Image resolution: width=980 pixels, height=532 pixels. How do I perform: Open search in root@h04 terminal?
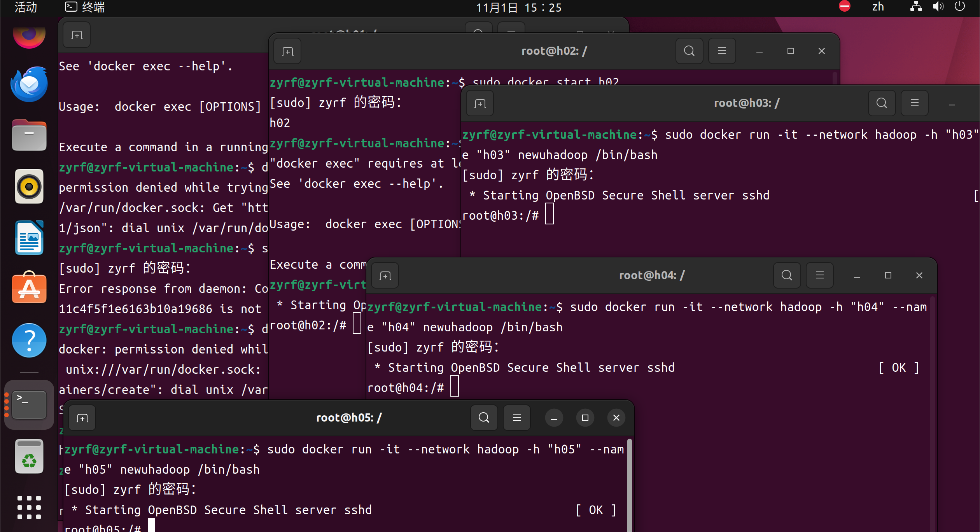(787, 275)
